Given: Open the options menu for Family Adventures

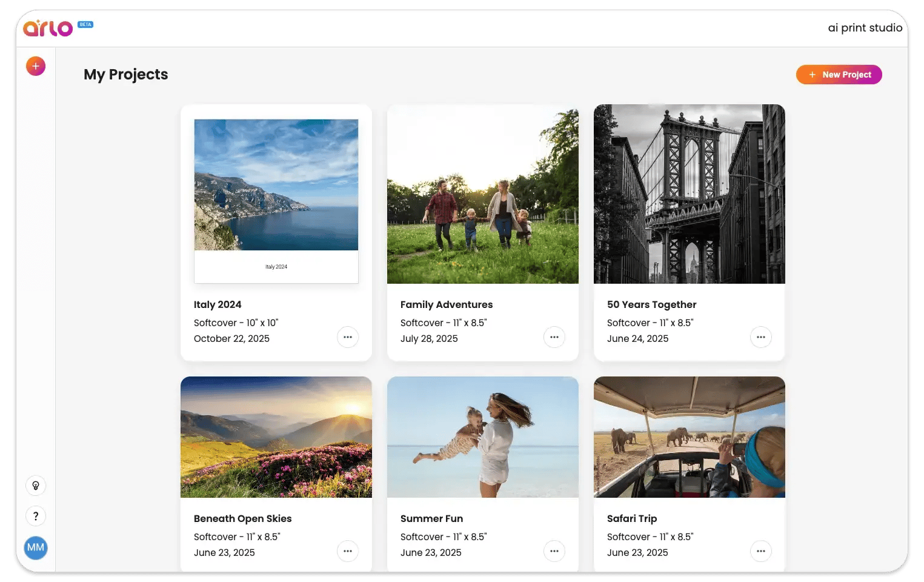Looking at the screenshot, I should 554,337.
